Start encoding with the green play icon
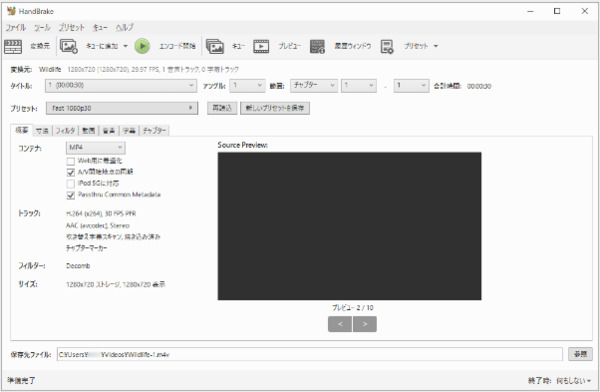 [x=142, y=46]
